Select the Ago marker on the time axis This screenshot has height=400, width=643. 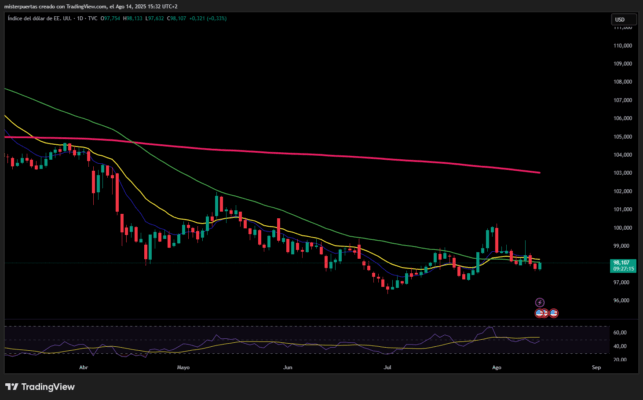coord(497,368)
